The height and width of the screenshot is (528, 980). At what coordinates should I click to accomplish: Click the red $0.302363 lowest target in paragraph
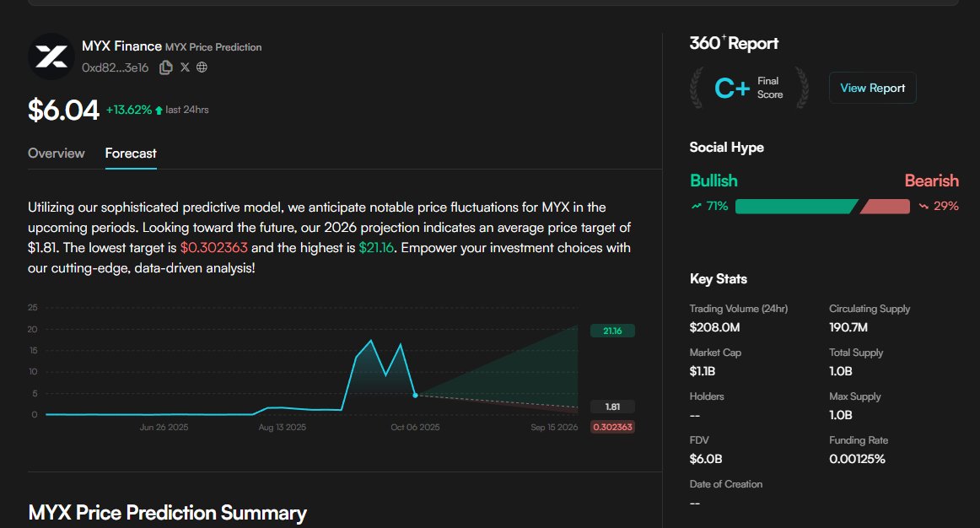[x=213, y=247]
